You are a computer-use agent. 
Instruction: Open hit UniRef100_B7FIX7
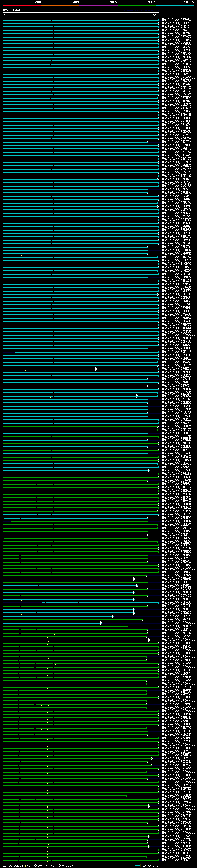coord(177,88)
